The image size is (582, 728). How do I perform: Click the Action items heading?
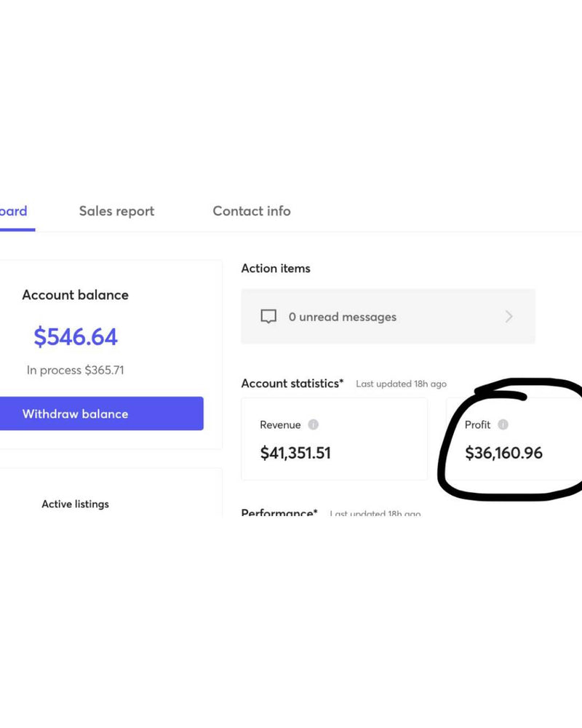276,269
